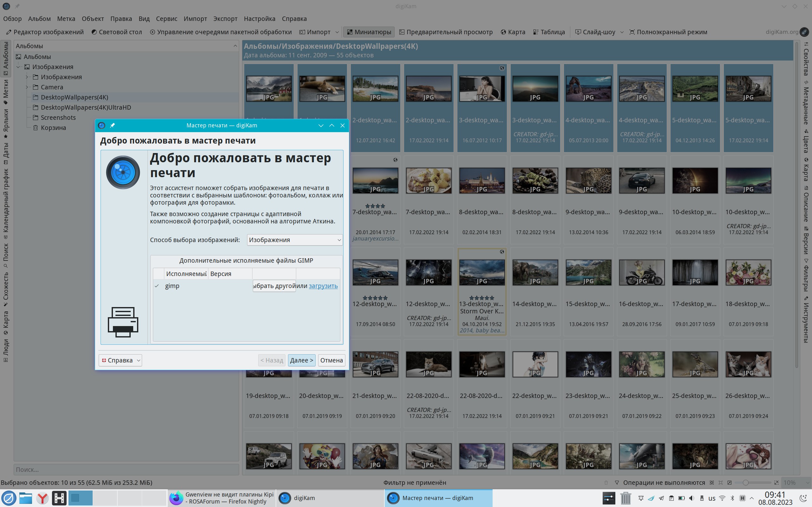
Task: Open the Image Editor toolbar button
Action: (45, 32)
